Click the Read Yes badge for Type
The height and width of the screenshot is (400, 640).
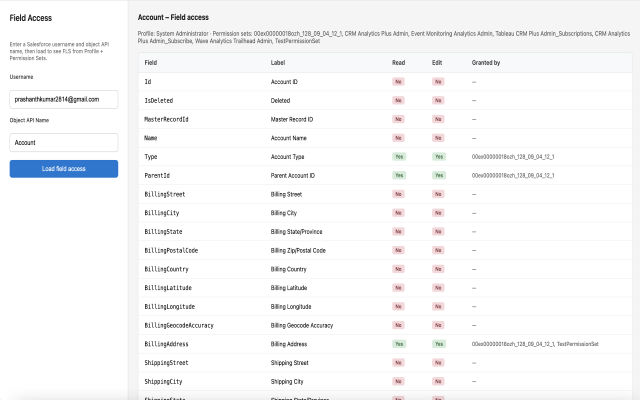click(399, 157)
